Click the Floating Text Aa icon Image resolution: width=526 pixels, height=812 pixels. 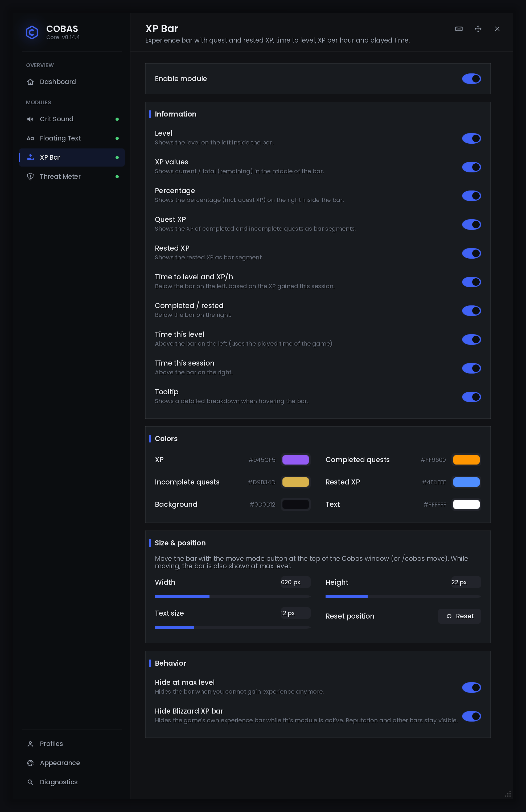coord(30,138)
